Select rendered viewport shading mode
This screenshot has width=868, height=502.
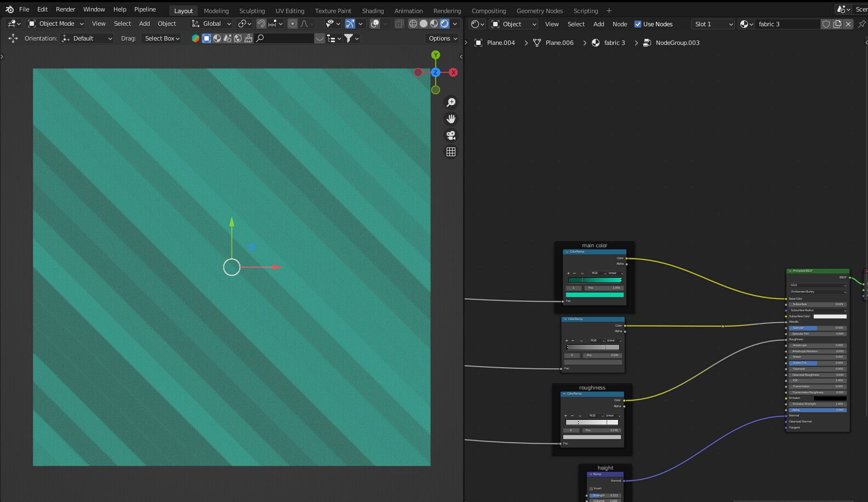(444, 24)
